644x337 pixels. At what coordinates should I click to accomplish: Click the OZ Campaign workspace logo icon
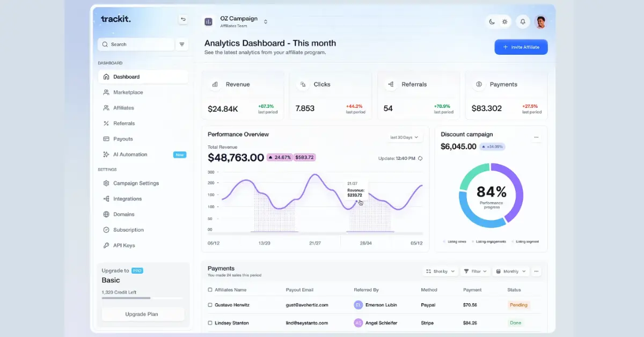point(208,21)
